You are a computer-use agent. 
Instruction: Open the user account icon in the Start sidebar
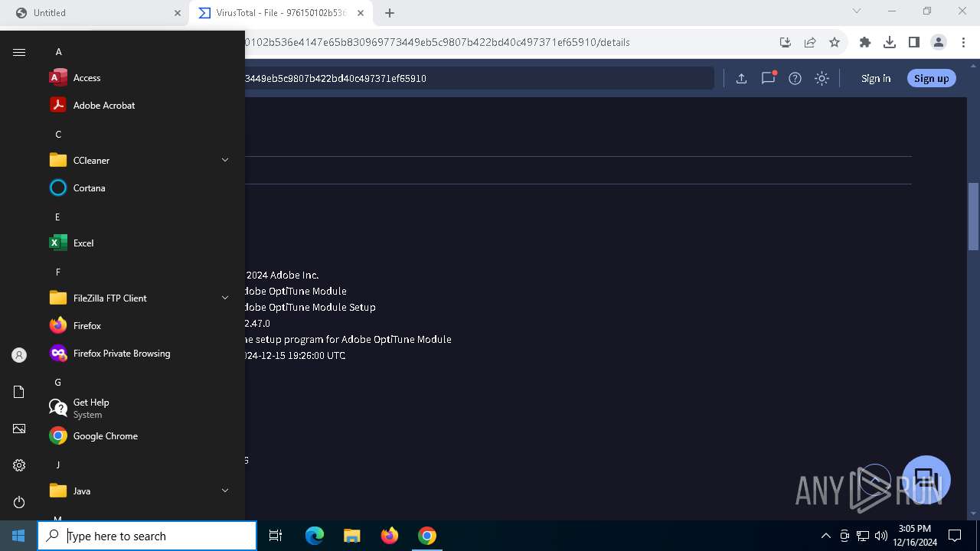[x=19, y=355]
